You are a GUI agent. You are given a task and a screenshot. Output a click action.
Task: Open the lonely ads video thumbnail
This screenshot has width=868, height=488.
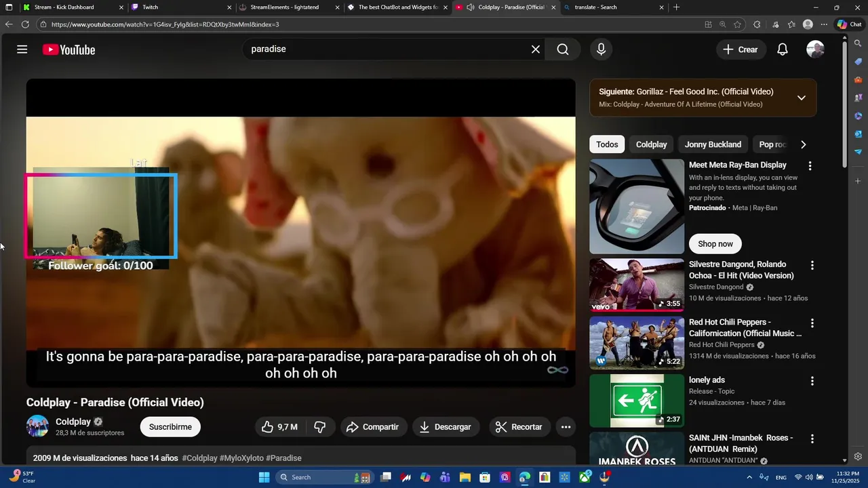tap(637, 401)
